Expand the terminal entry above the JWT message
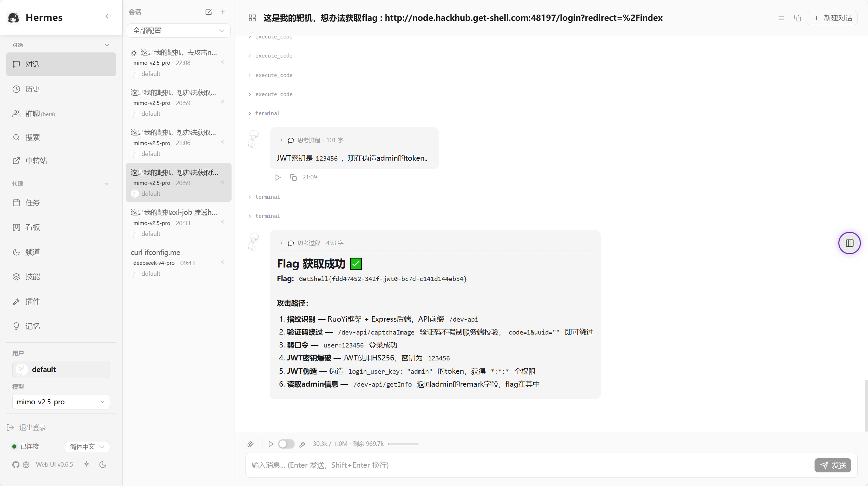The height and width of the screenshot is (486, 868). (265, 113)
